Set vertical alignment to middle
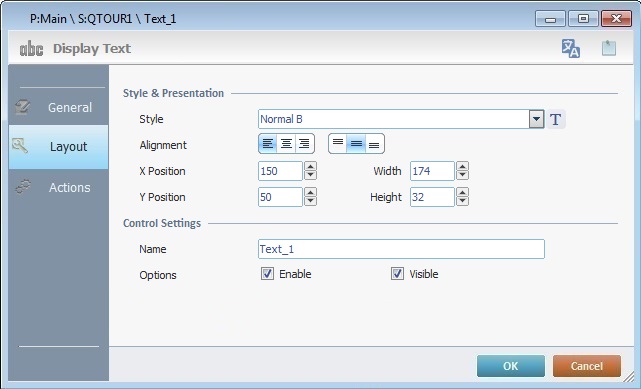The image size is (641, 389). tap(356, 143)
